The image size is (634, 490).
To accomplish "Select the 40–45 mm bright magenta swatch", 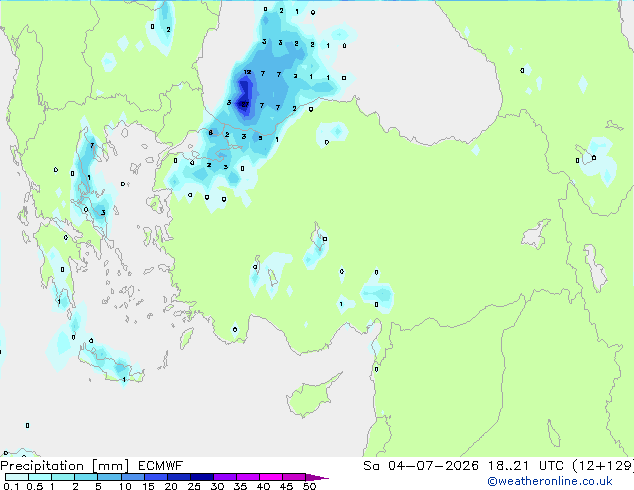I will pos(271,477).
